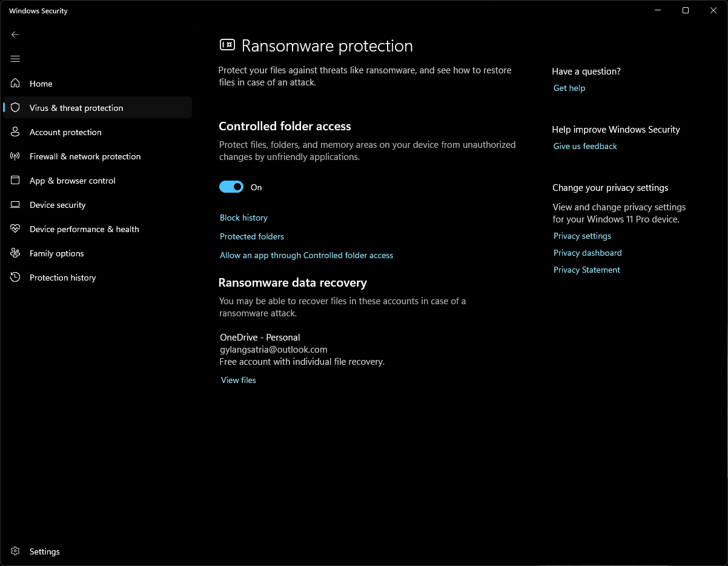Click the Firewall & network protection icon

pos(16,156)
